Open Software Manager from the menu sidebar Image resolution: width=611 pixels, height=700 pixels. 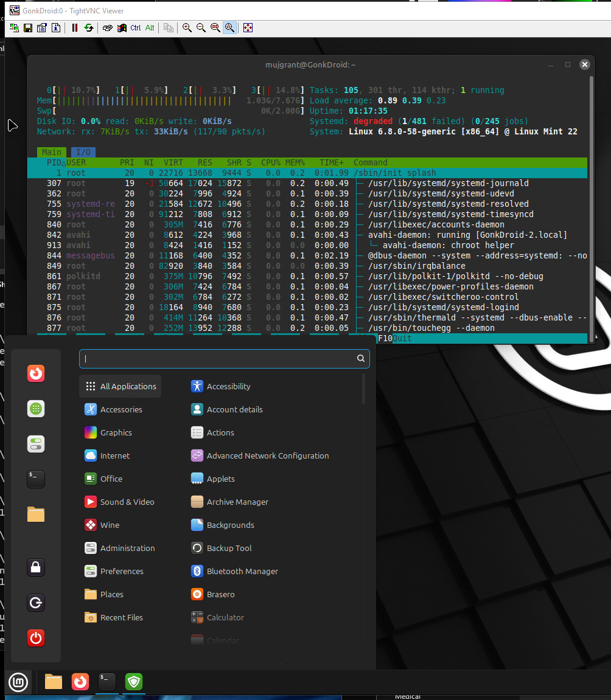[36, 409]
